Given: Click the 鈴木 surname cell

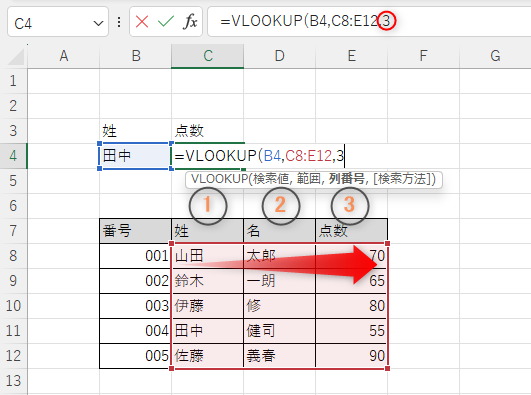Looking at the screenshot, I should point(208,281).
